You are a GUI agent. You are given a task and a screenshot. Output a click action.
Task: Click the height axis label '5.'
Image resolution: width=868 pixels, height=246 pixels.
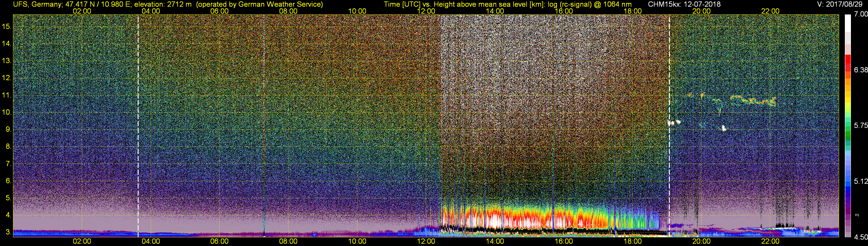pyautogui.click(x=9, y=198)
